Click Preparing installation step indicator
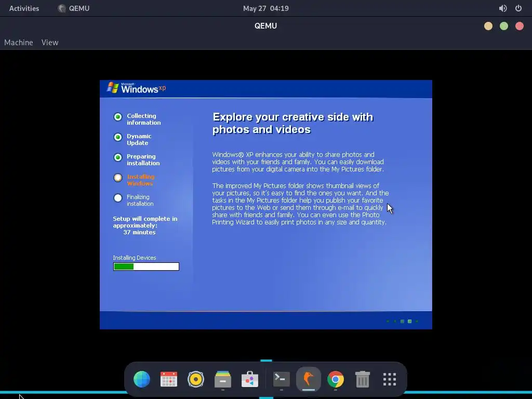The image size is (532, 399). [x=118, y=157]
